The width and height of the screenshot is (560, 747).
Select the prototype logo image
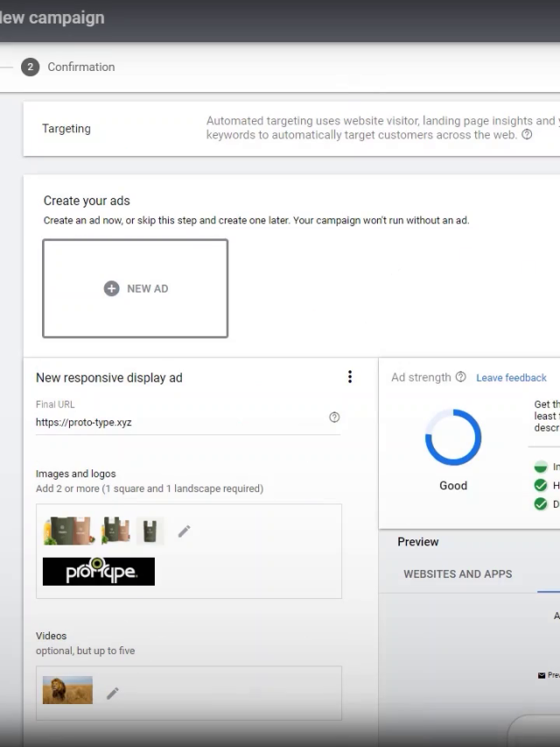[x=99, y=572]
